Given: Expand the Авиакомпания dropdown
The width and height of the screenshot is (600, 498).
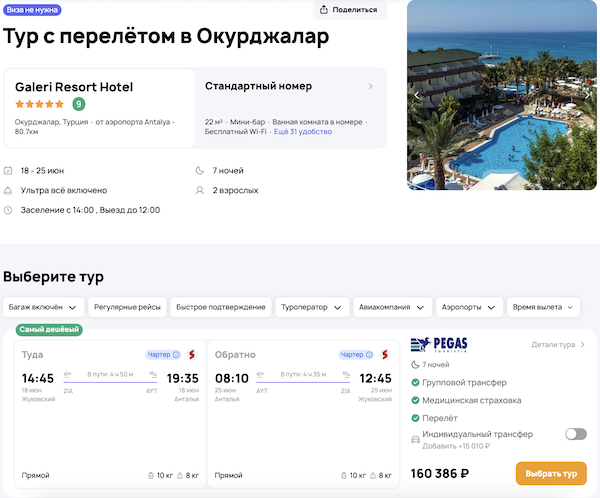Looking at the screenshot, I should (394, 307).
